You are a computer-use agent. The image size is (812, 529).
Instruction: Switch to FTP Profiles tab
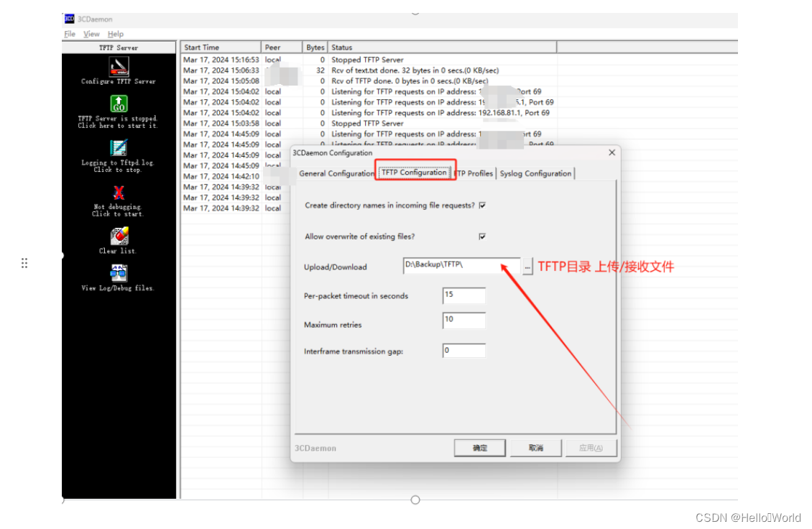tap(474, 173)
